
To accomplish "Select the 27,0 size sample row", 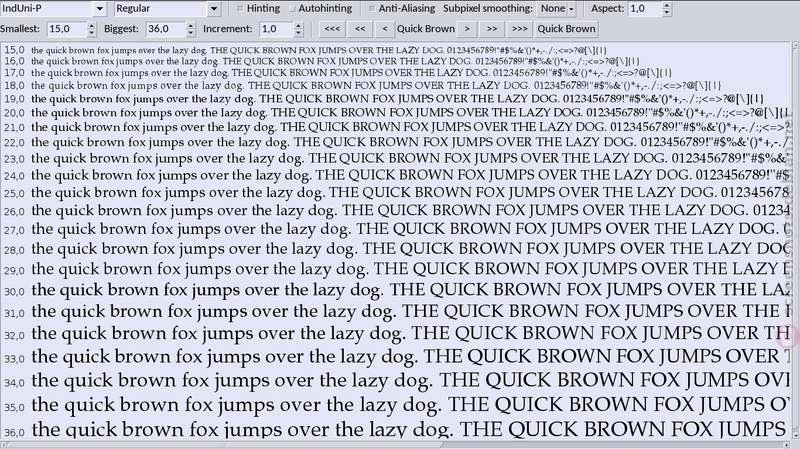I will pos(395,230).
